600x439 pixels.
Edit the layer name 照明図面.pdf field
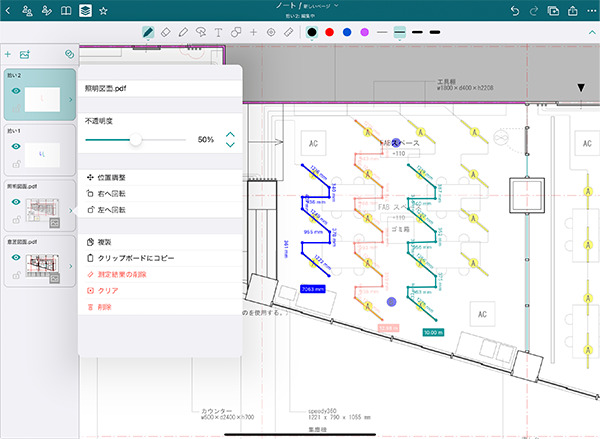click(x=160, y=88)
